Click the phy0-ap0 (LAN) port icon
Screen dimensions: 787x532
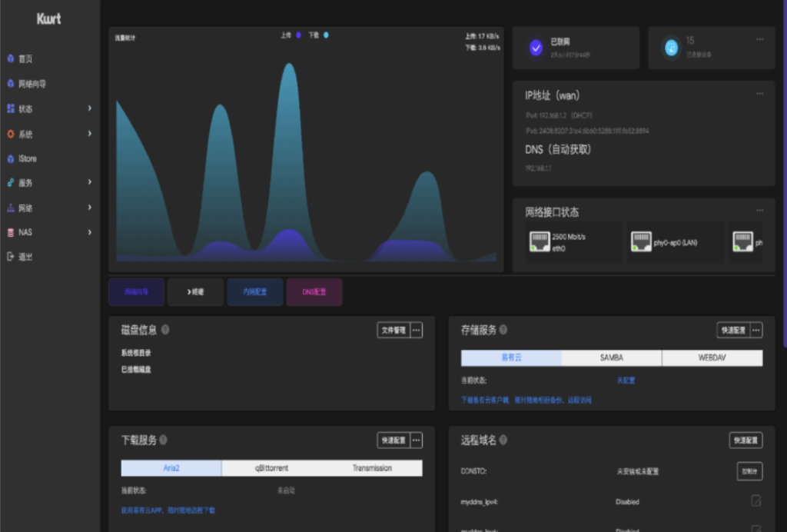point(640,242)
